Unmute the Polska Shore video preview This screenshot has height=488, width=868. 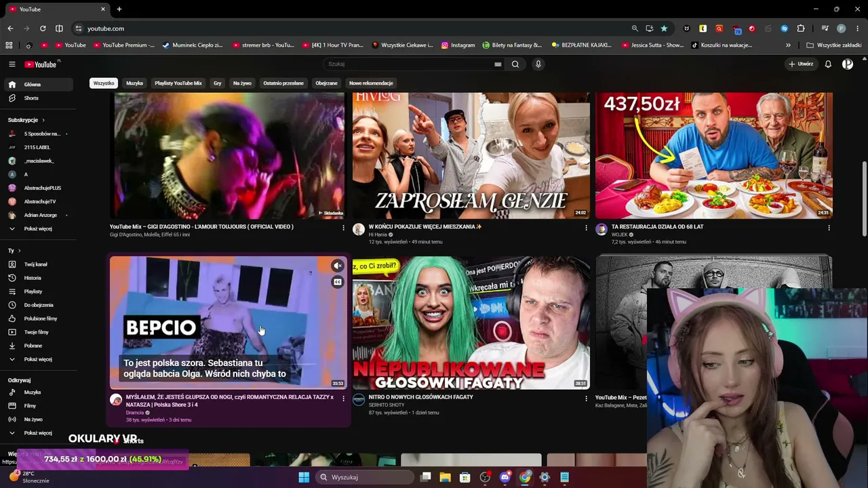pyautogui.click(x=337, y=266)
